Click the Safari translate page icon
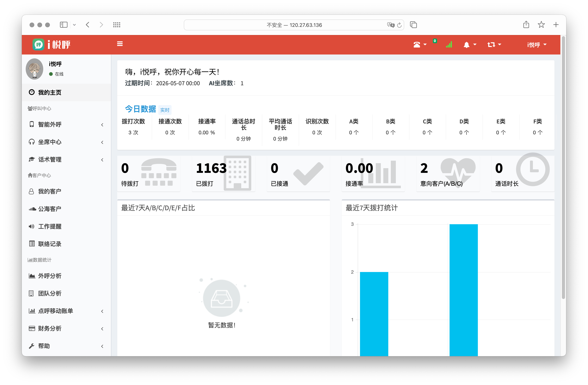Screen dimensions: 588x385 click(x=391, y=25)
